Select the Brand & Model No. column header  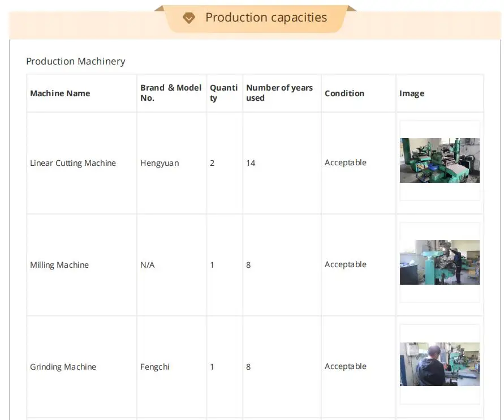tap(171, 93)
